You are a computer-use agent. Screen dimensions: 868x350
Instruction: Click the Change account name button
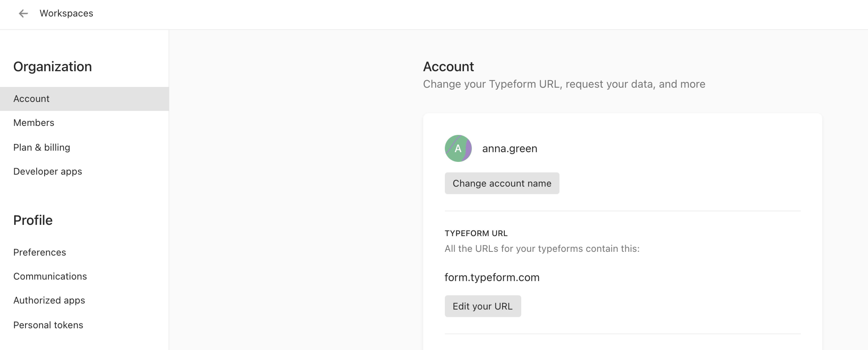[502, 183]
